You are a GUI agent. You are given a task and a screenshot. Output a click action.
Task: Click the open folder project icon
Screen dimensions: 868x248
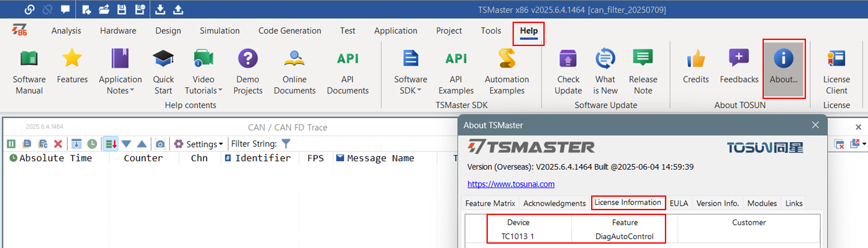[x=104, y=9]
